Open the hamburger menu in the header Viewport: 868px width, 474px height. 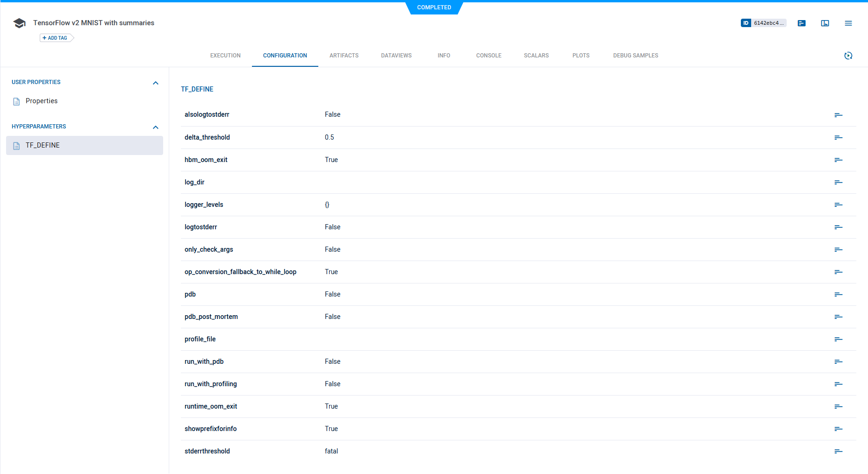pyautogui.click(x=848, y=23)
